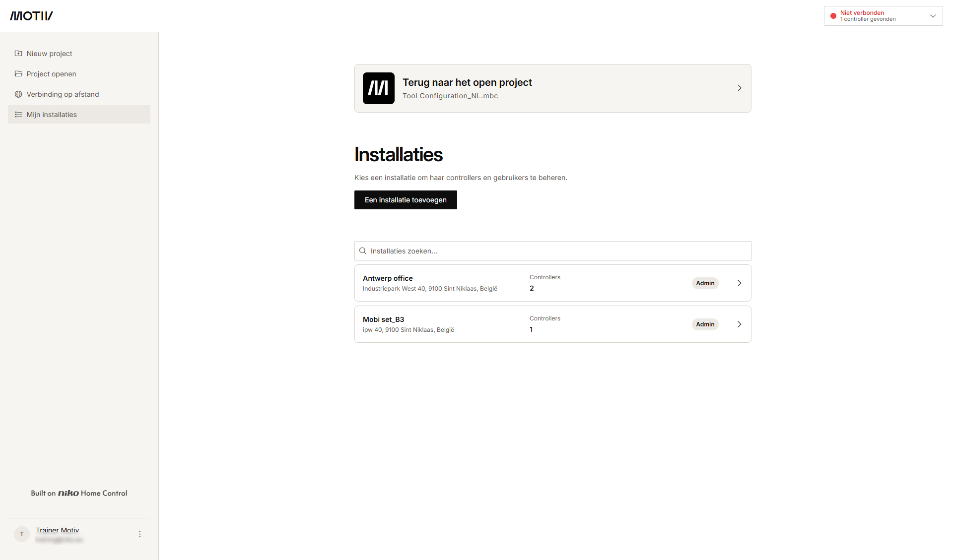953x560 pixels.
Task: Select Nieuw project in sidebar
Action: 79,54
